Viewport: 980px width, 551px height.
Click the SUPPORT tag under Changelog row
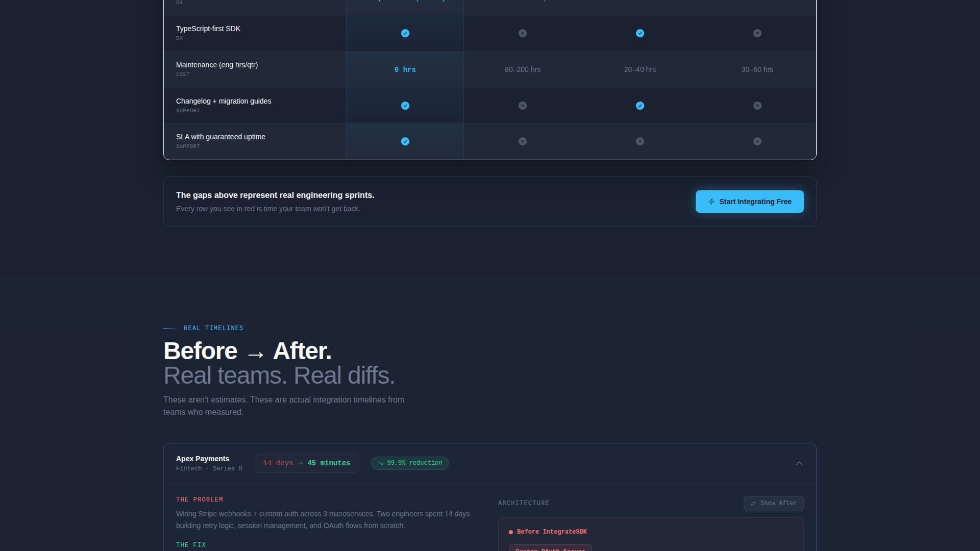point(188,111)
